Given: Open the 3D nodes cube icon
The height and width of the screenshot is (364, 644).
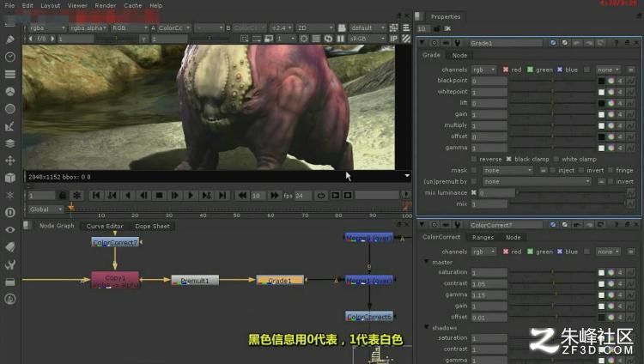Looking at the screenshot, I should pos(9,178).
